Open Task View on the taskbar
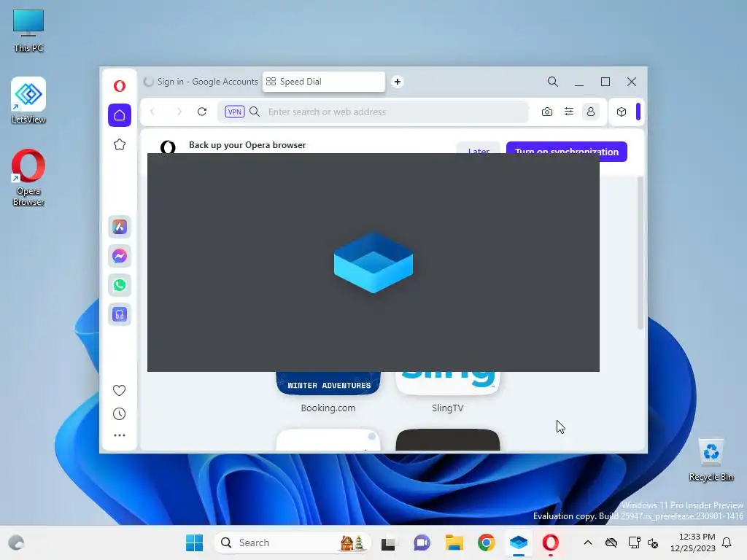 click(388, 542)
